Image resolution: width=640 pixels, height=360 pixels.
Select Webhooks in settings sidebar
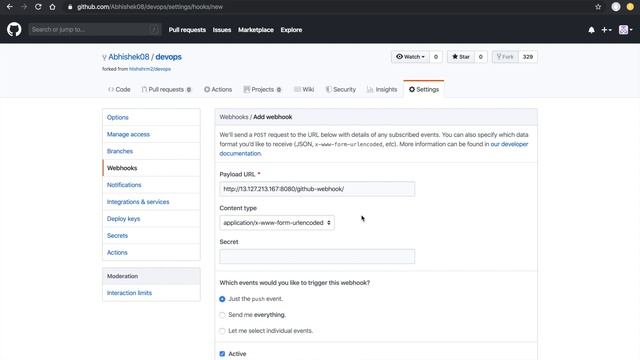(x=151, y=168)
